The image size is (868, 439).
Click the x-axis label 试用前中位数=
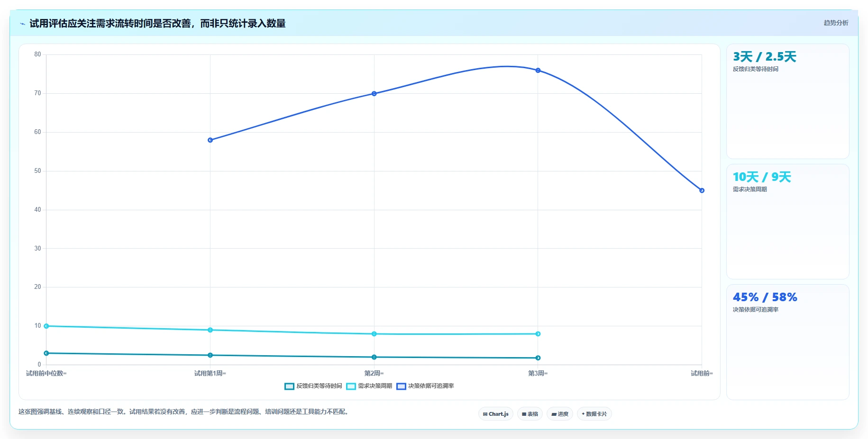coord(46,374)
